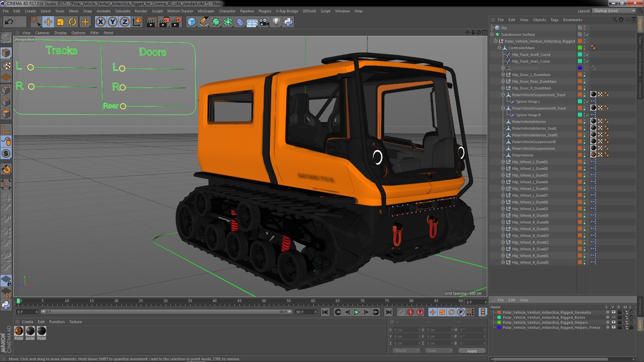
Task: Collapse the ControllerMain tree item
Action: [x=499, y=48]
